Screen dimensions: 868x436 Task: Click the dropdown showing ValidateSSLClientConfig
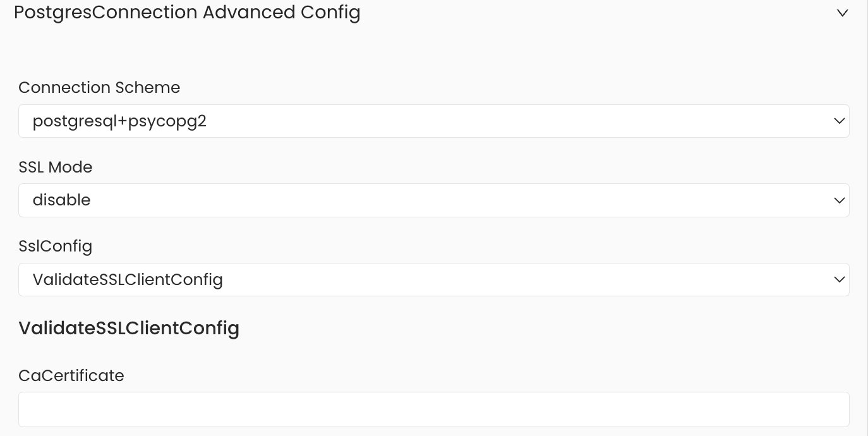pos(434,279)
